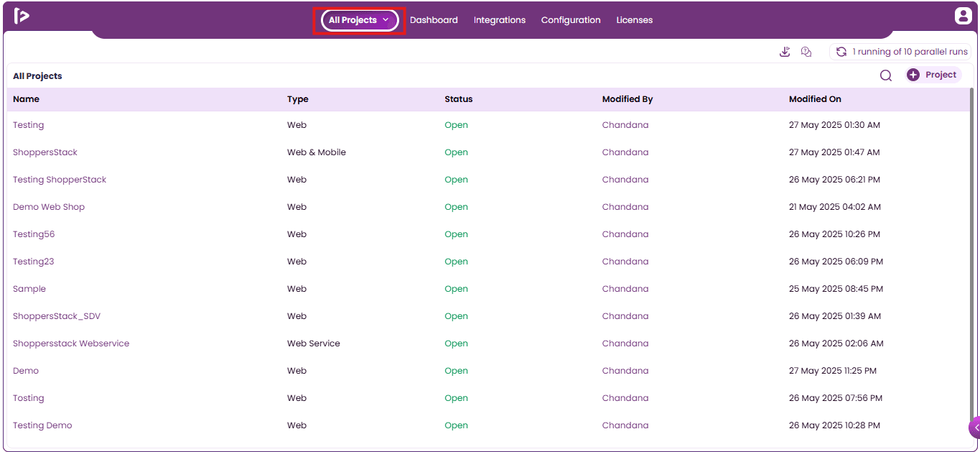Open the Sample project
This screenshot has height=452, width=980.
[29, 289]
